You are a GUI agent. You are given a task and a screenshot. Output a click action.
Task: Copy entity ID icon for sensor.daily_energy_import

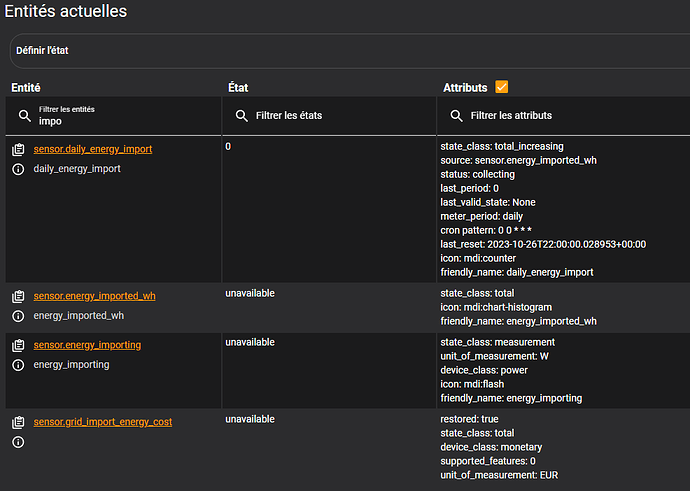tap(18, 149)
